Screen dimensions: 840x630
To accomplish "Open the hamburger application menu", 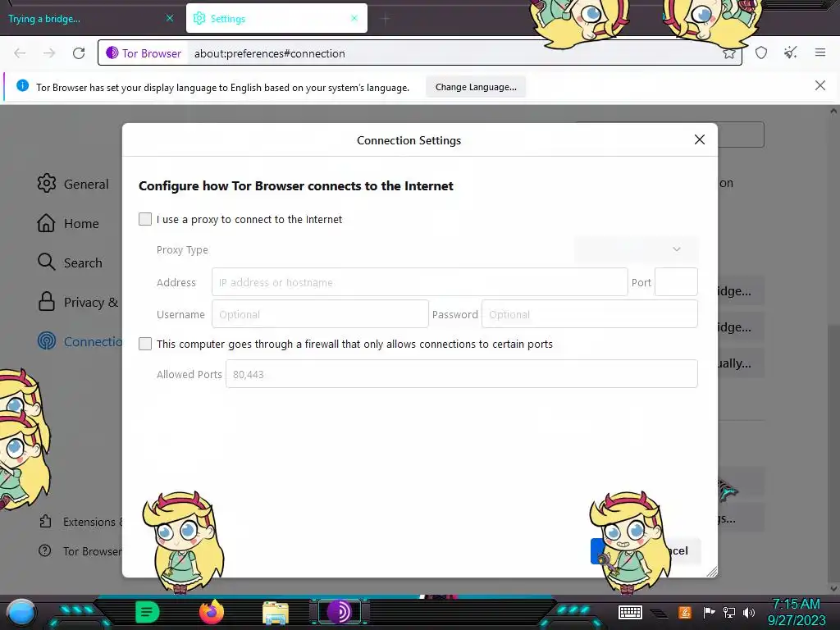I will pos(820,52).
